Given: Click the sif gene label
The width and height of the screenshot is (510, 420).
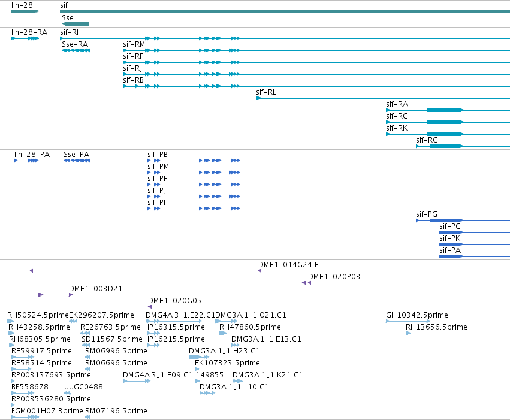Looking at the screenshot, I should pos(64,5).
